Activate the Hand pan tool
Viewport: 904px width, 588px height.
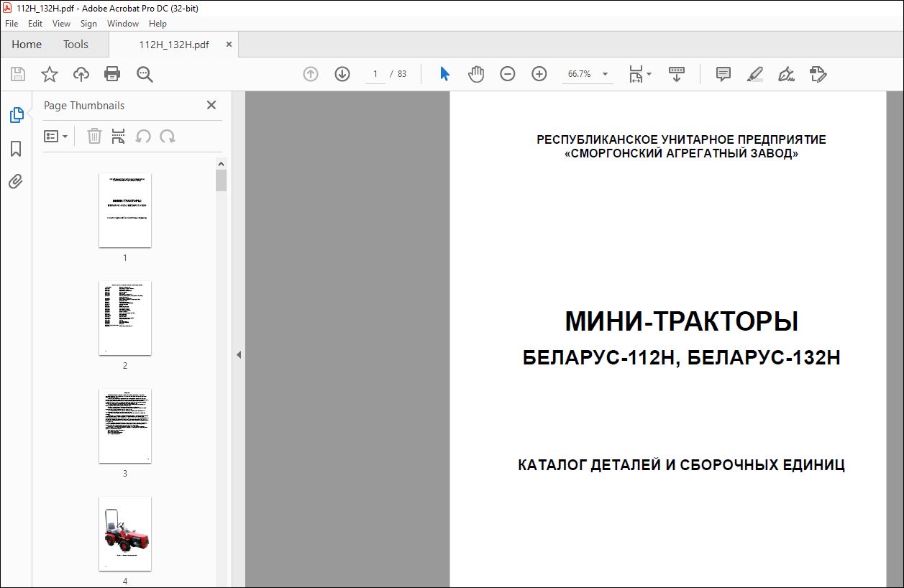click(x=476, y=74)
